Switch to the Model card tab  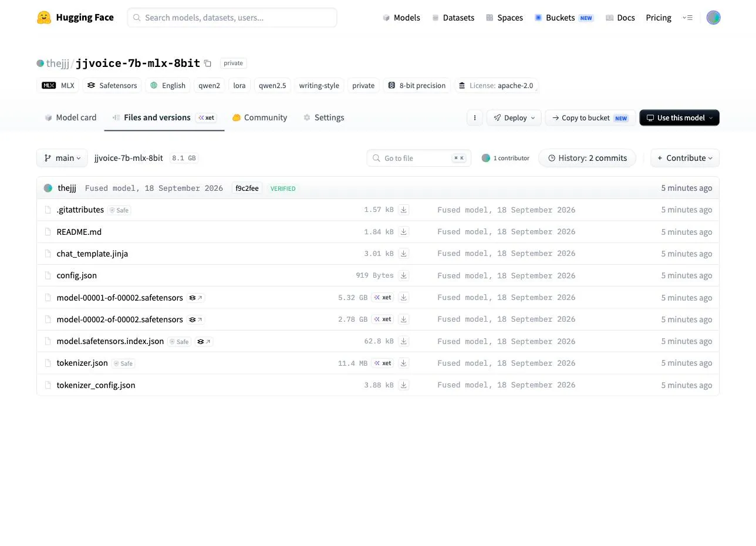(x=70, y=117)
